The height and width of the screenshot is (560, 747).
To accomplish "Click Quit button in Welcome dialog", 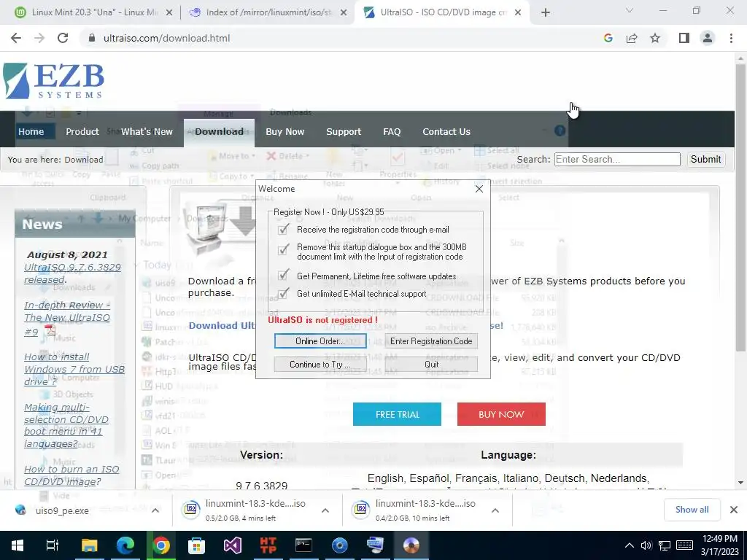I will pyautogui.click(x=431, y=365).
